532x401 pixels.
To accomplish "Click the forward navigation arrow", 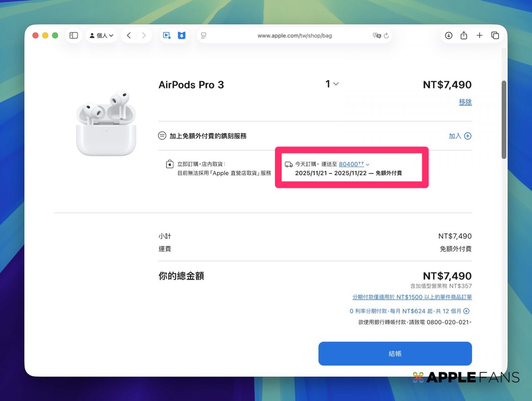I will coord(144,35).
